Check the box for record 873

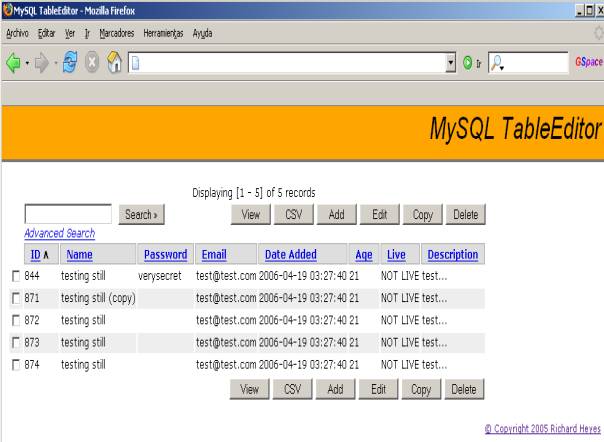[16, 343]
